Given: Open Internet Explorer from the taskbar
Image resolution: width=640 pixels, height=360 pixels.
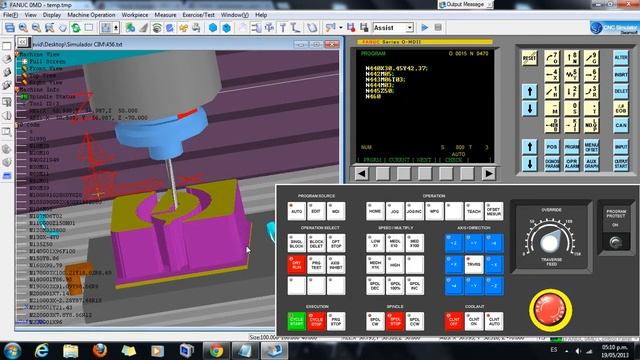Looking at the screenshot, I should (42, 351).
